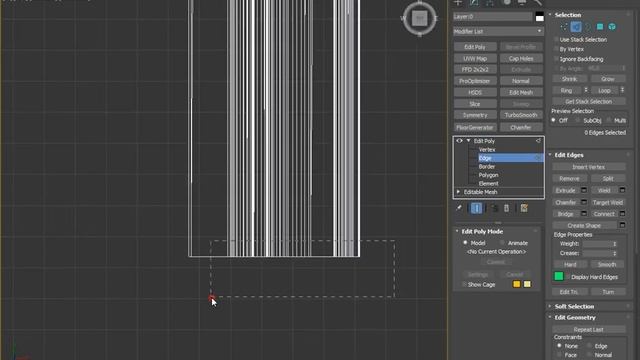Open the Create command panel tab
640x360 pixels.
point(458,2)
